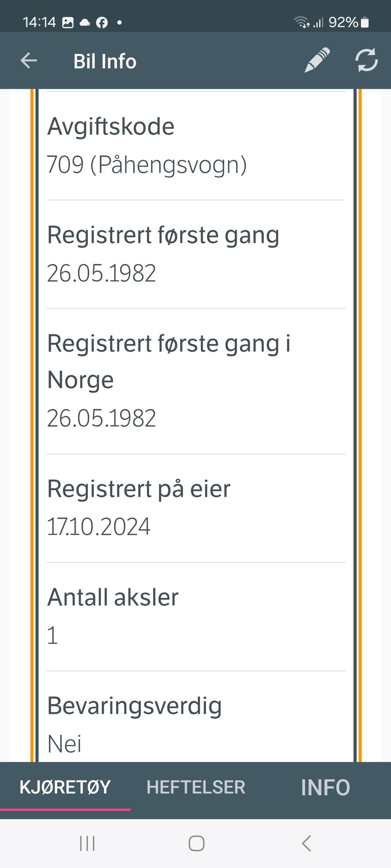Tap the Antall aksler value

pos(53,635)
